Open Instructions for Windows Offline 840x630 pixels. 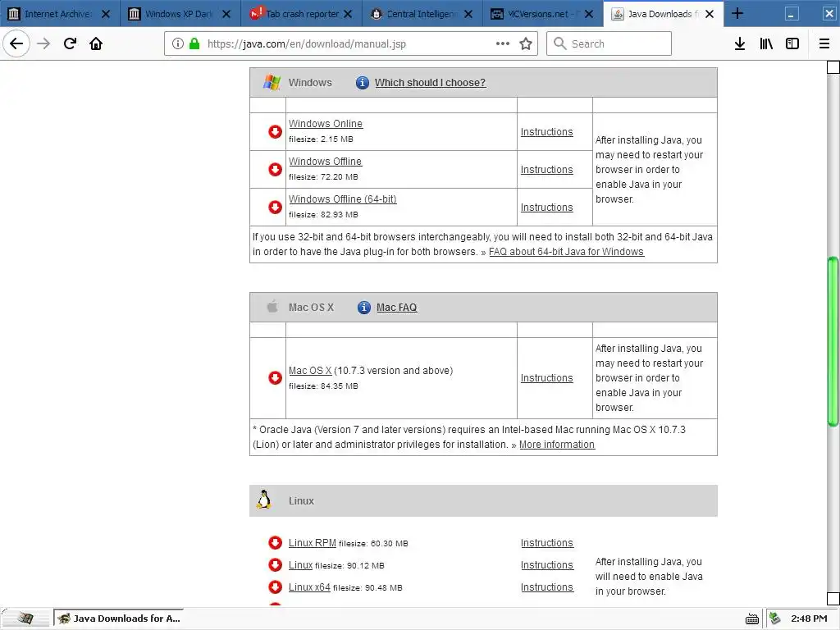tap(547, 169)
